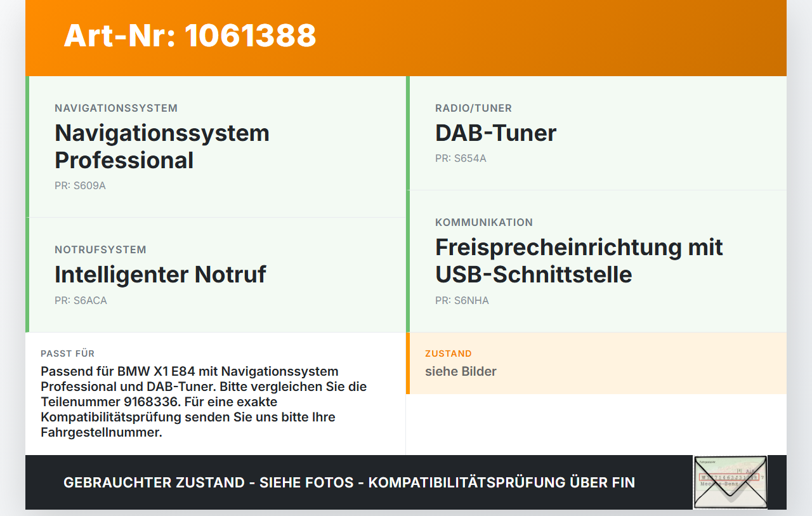Viewport: 812px width, 516px height.
Task: Click Freisprecheinrichtung mit USB-Schnittstelle title
Action: (x=579, y=261)
